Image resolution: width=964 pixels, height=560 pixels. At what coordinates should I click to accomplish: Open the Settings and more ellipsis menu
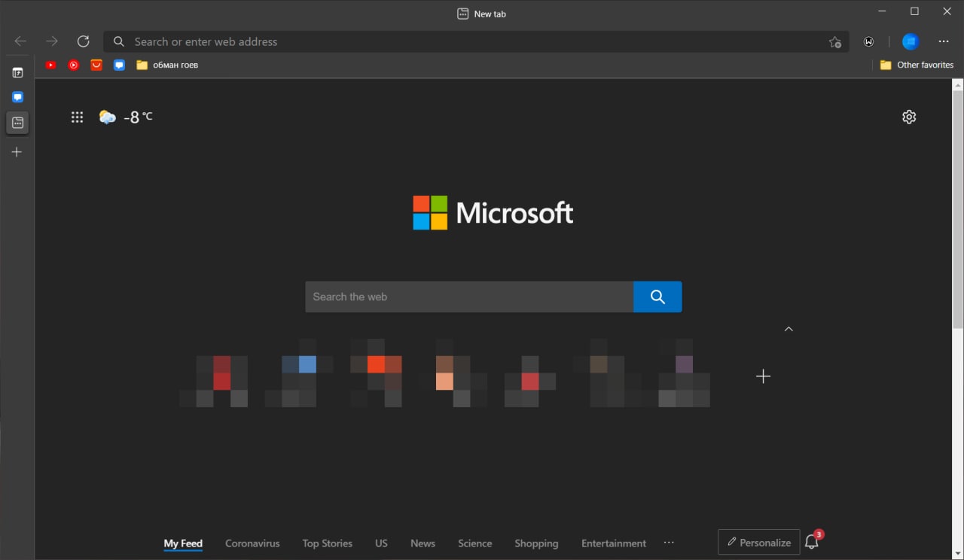[944, 41]
